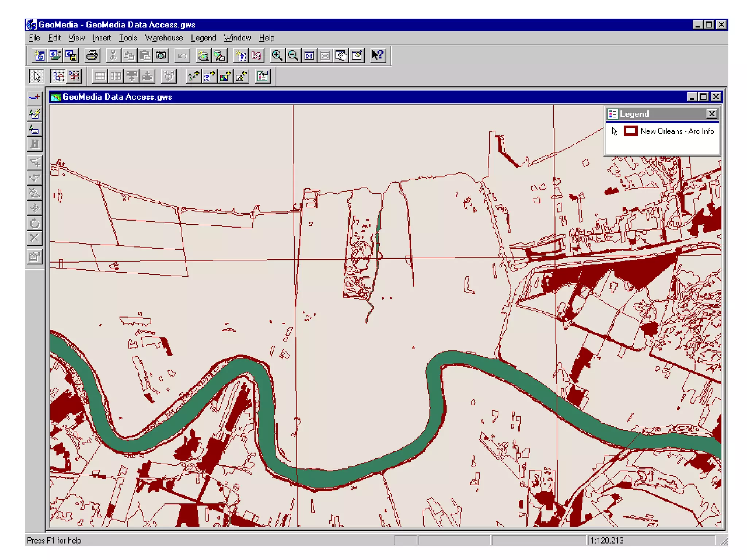This screenshot has width=747, height=560.
Task: Click the Snapshot camera icon
Action: [x=161, y=55]
